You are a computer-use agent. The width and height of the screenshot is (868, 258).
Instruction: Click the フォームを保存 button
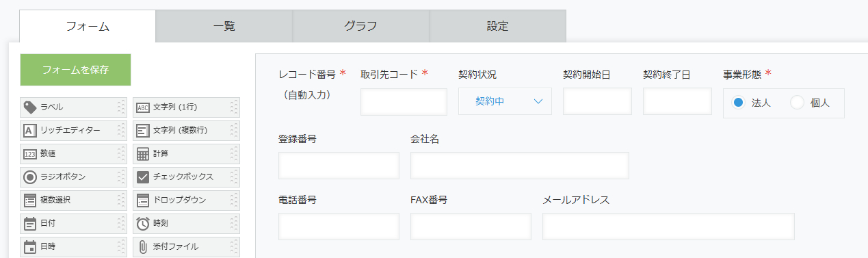point(75,70)
